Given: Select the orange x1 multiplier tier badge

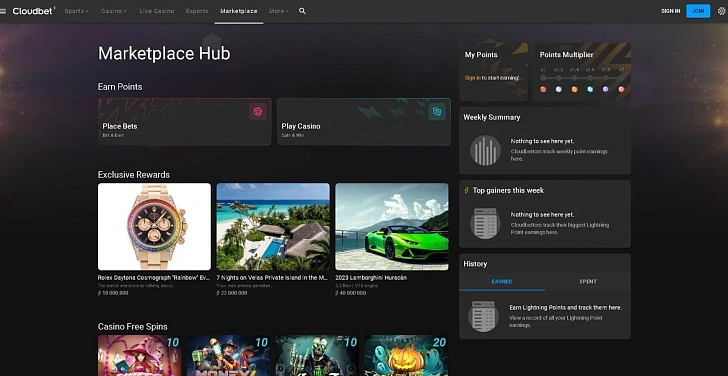Looking at the screenshot, I should click(x=543, y=89).
